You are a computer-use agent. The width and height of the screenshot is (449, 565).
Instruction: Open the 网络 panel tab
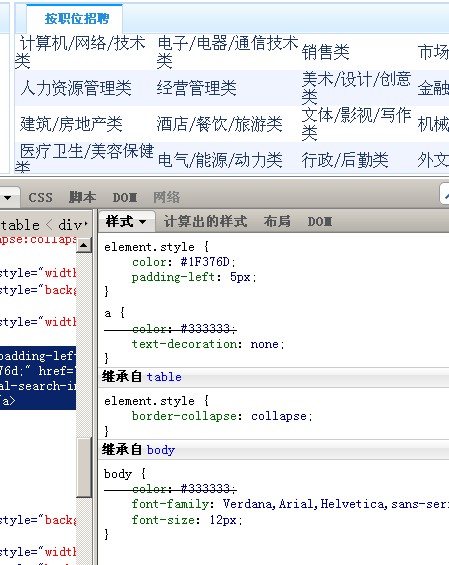(x=166, y=197)
